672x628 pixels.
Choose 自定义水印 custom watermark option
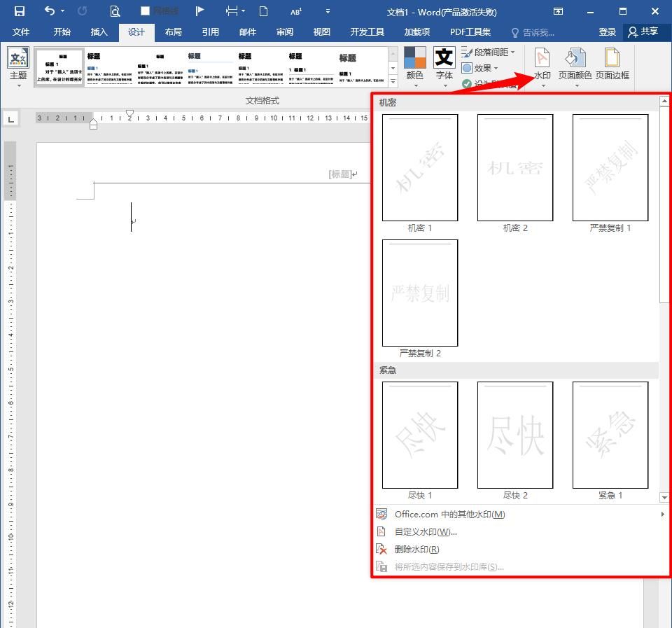tap(520, 531)
